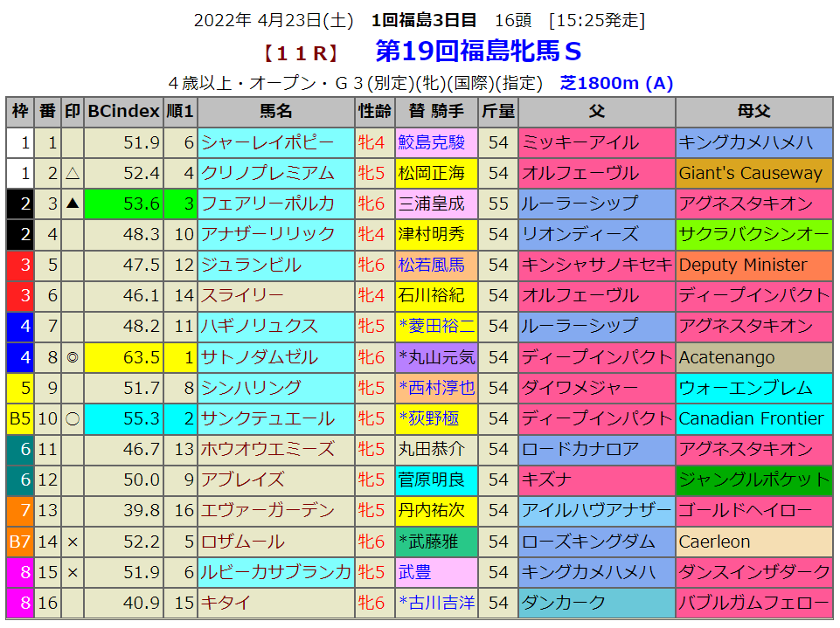Click the × mark in row 15

tap(73, 572)
